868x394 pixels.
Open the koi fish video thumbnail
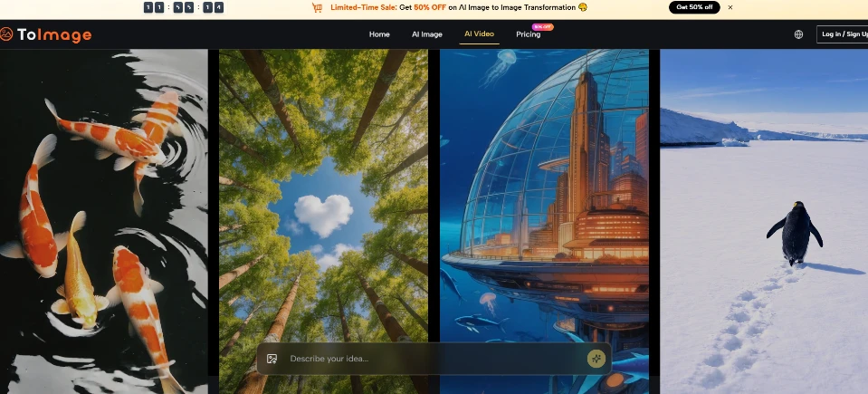103,221
